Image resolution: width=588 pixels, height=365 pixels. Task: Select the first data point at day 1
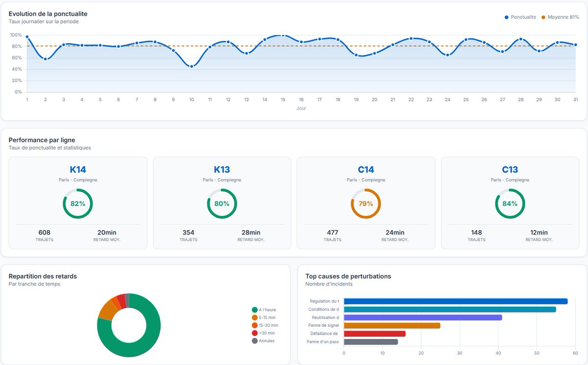(x=27, y=37)
